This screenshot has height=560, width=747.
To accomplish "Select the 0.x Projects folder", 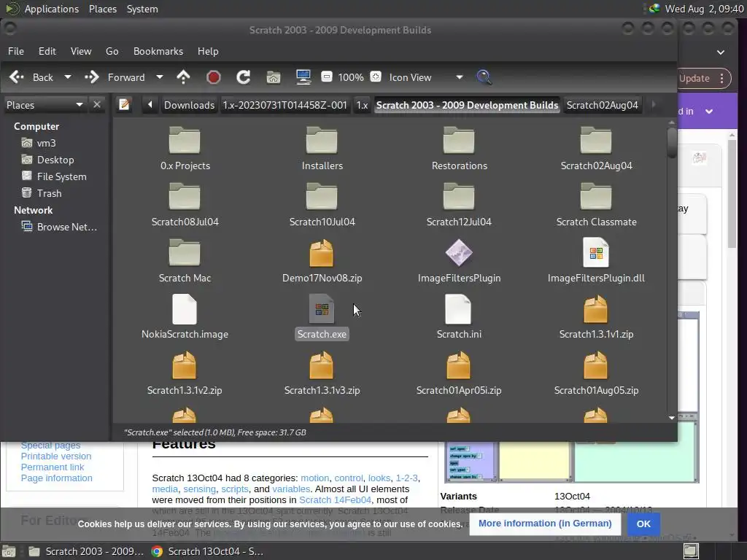I will [185, 149].
